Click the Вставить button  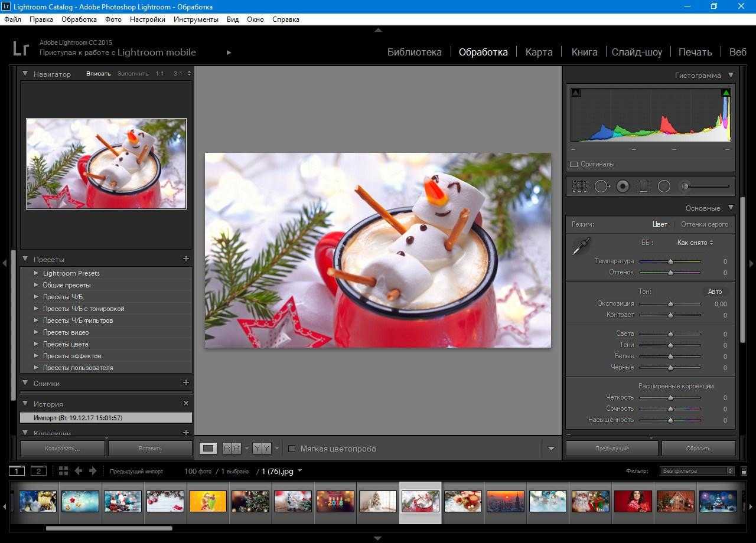point(150,448)
